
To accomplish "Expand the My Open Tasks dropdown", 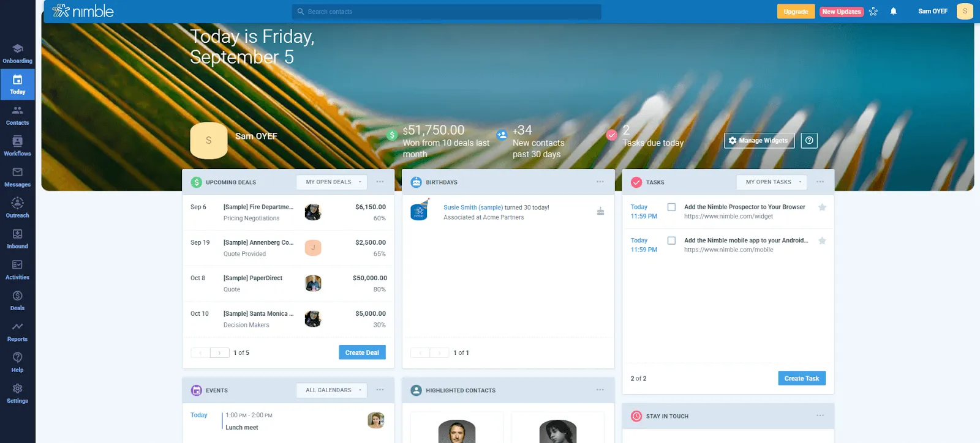I will [x=772, y=182].
